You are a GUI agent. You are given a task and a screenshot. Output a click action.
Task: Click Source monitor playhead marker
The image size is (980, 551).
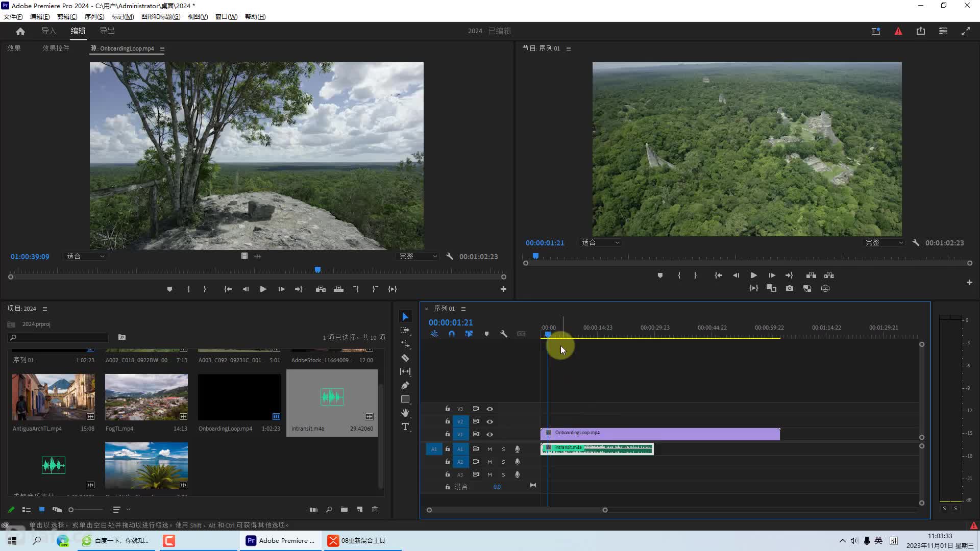tap(317, 270)
